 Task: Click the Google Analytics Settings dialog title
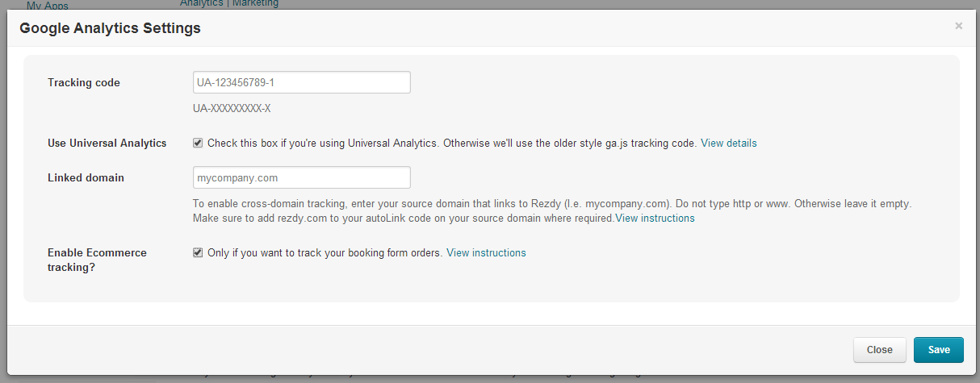(111, 28)
